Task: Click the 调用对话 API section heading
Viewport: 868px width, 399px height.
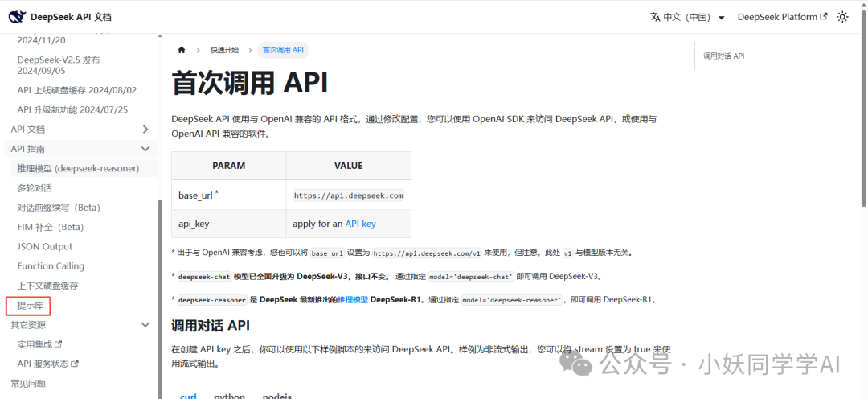Action: (x=211, y=326)
